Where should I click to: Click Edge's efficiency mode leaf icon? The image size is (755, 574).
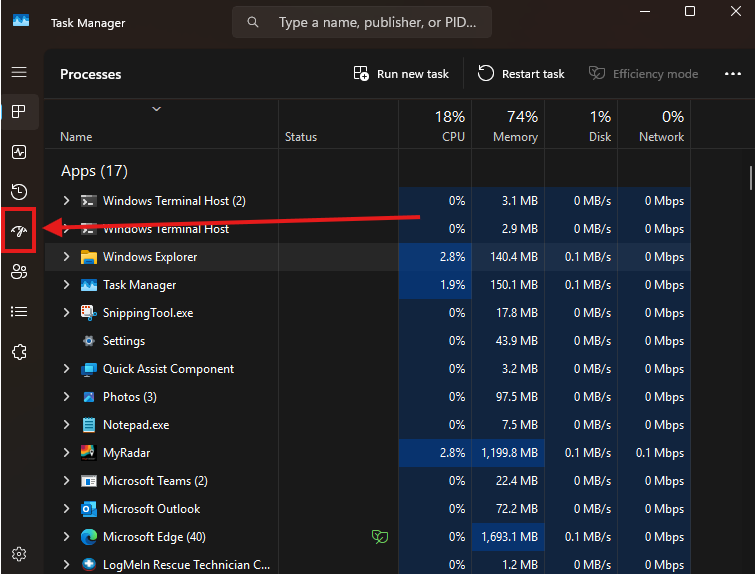(x=380, y=536)
